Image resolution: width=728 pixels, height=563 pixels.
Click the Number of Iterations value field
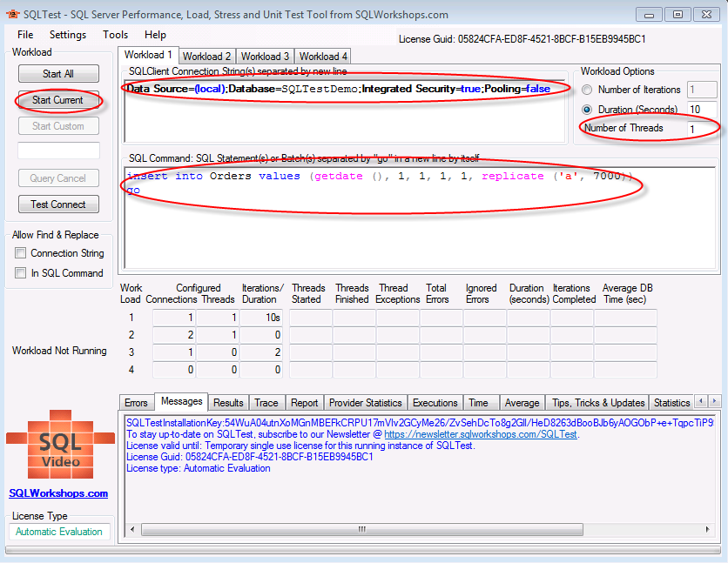(x=702, y=90)
